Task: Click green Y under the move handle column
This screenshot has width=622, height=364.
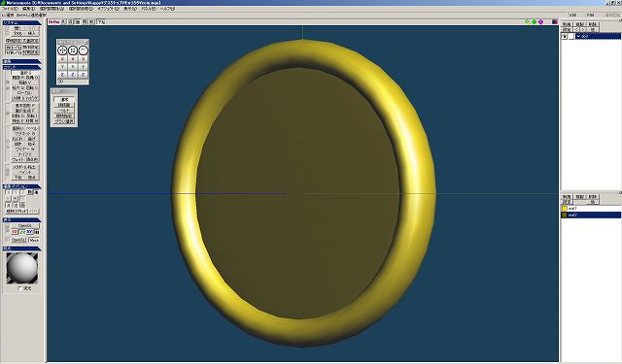Action: pos(62,67)
